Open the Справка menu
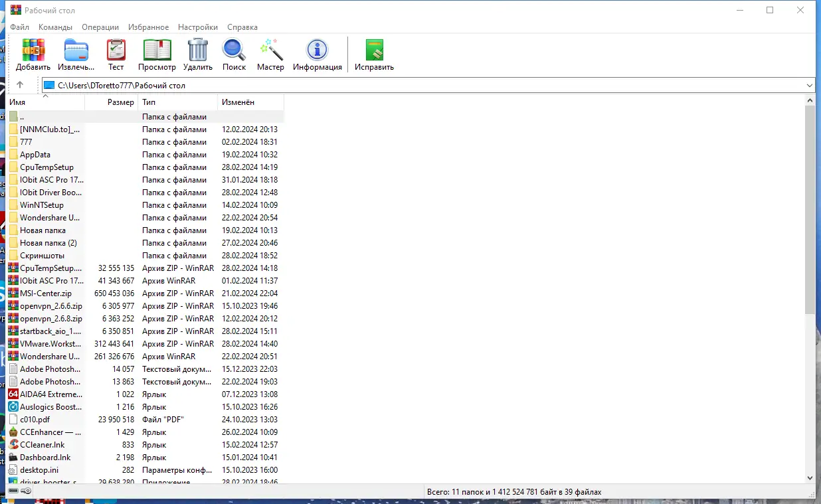 [242, 27]
